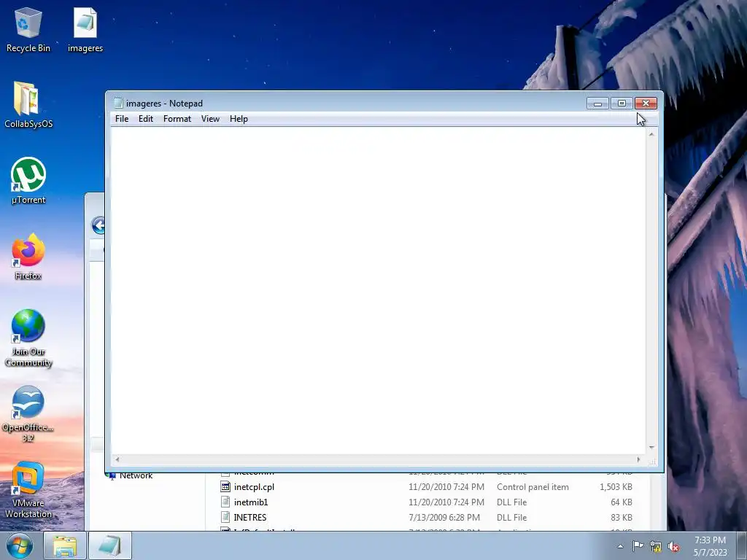This screenshot has height=560, width=747.
Task: Select Network in Explorer navigation pane
Action: (x=136, y=475)
